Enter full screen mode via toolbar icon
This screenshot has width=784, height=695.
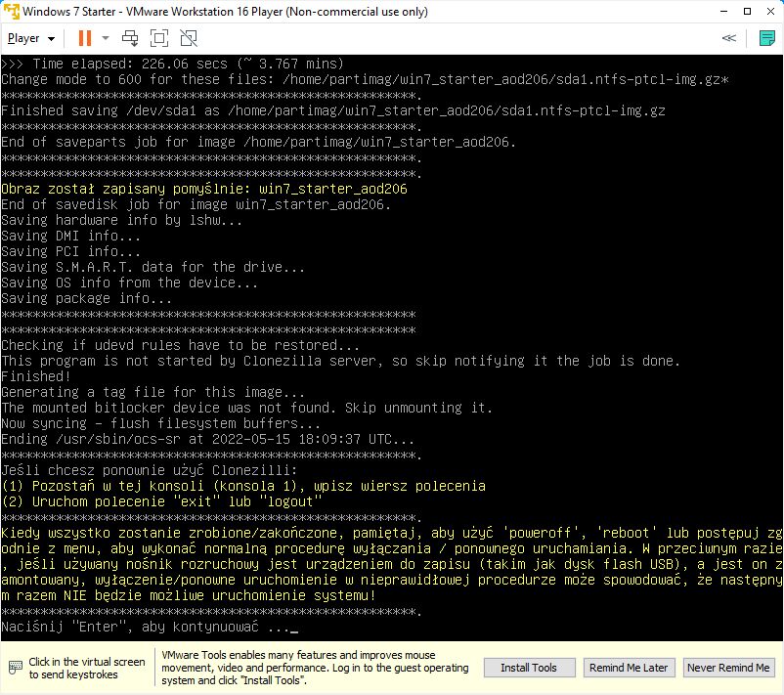159,38
